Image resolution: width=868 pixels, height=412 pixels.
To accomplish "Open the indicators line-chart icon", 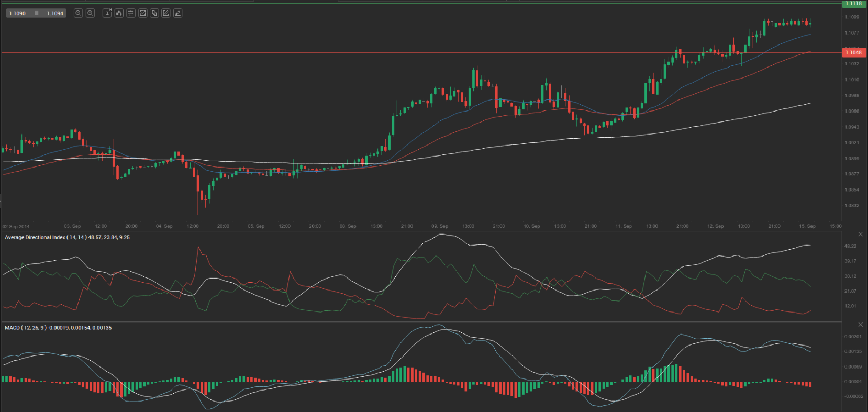I will click(x=142, y=13).
